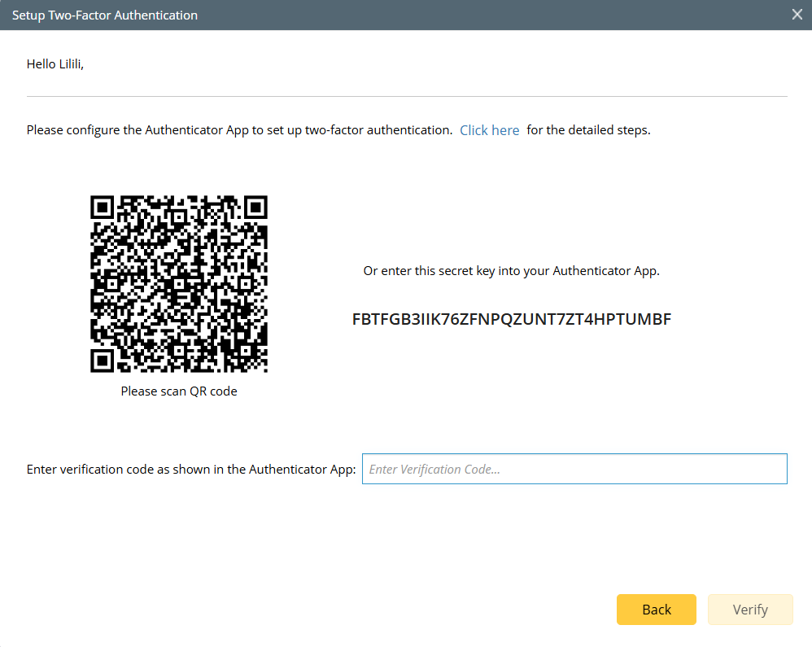Close the Setup Two-Factor Authentication dialog

click(x=797, y=15)
